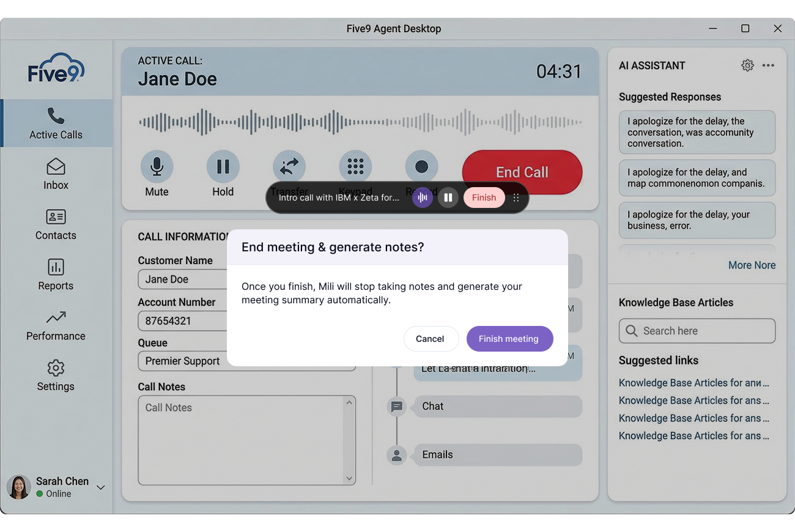Click the Jane Doe active call name
The image size is (795, 532).
[x=177, y=79]
